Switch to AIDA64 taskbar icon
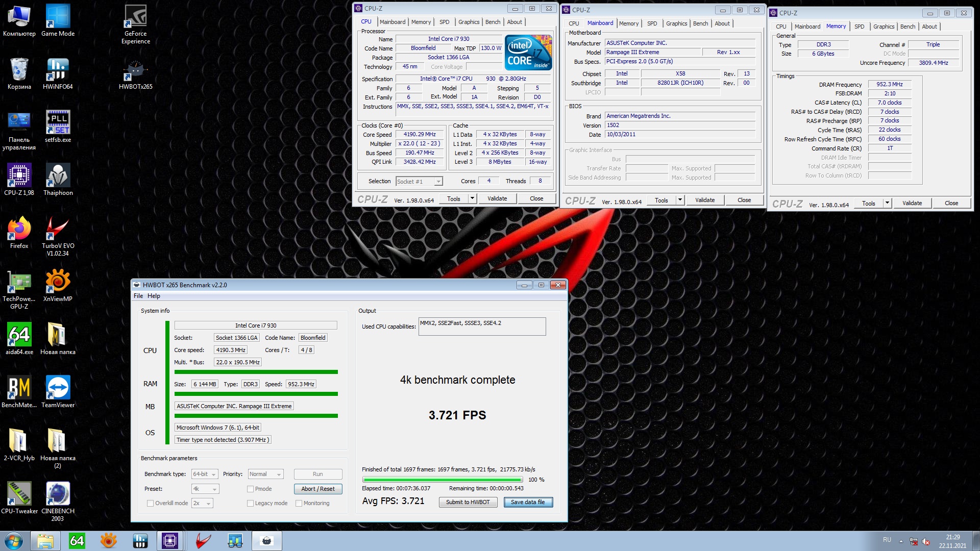This screenshot has width=980, height=551. [77, 541]
